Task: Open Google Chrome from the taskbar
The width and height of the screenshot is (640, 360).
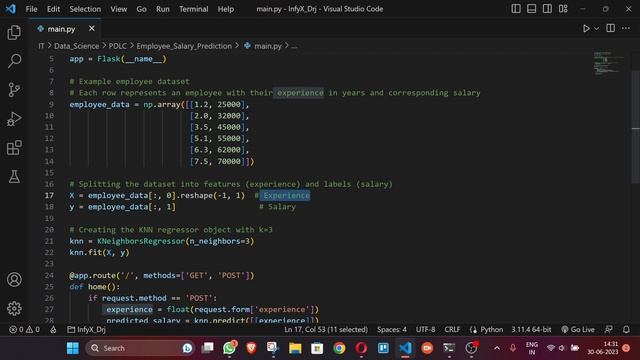Action: click(339, 348)
